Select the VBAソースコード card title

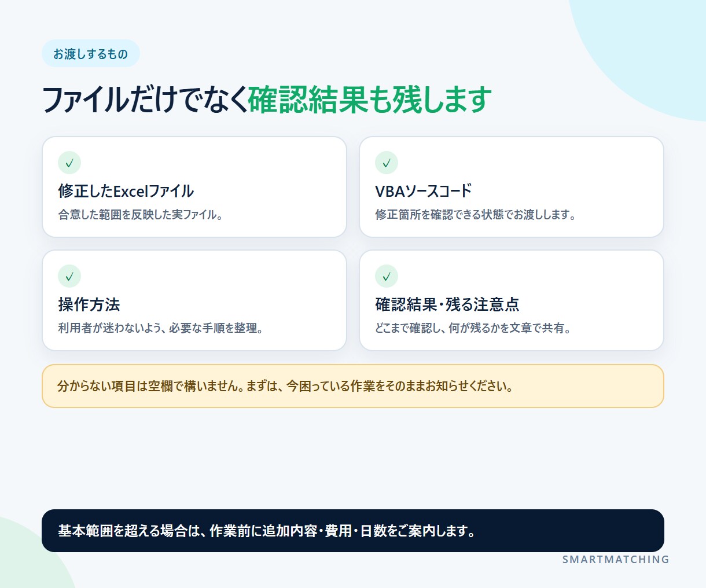click(424, 192)
